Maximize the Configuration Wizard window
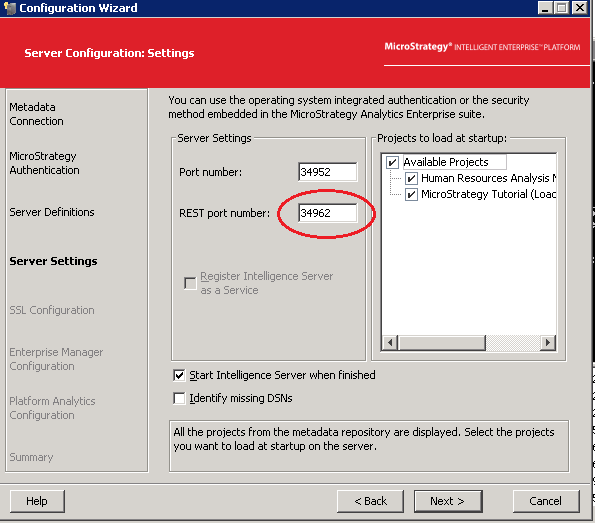The height and width of the screenshot is (523, 595). click(x=562, y=8)
